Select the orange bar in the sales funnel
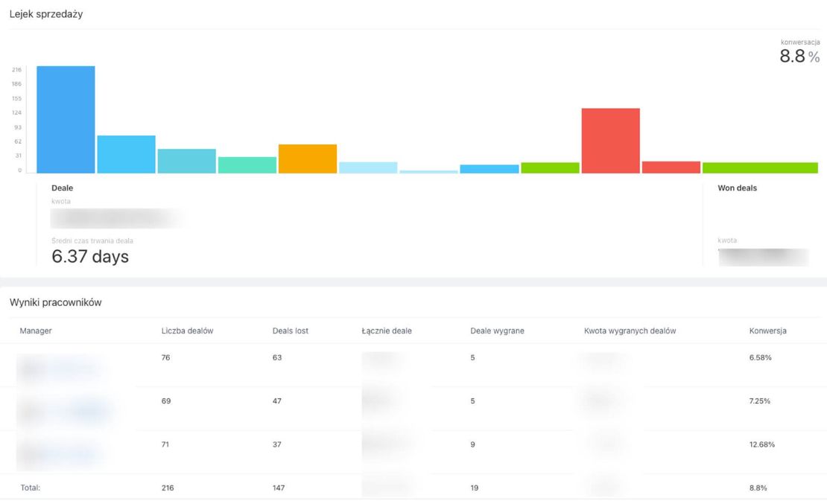827x504 pixels. pyautogui.click(x=308, y=159)
